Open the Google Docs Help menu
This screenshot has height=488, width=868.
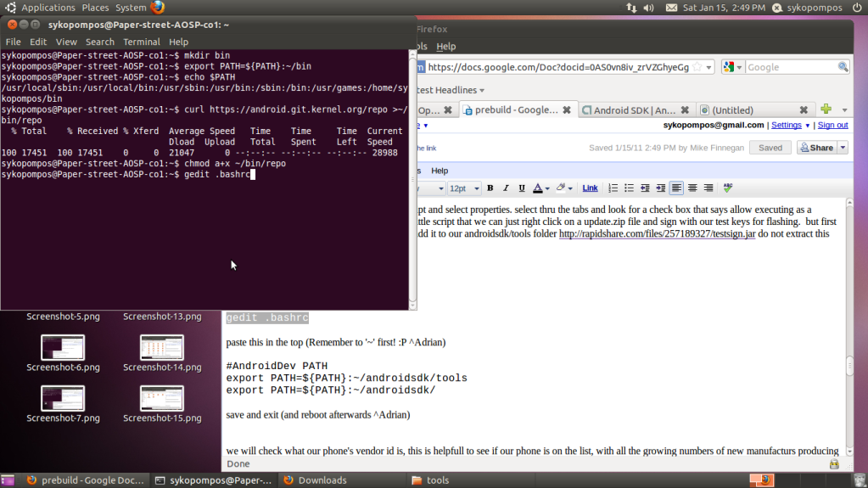point(440,171)
